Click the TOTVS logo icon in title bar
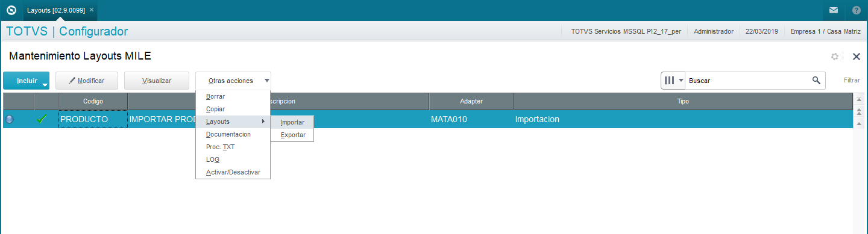Image resolution: width=868 pixels, height=234 pixels. [11, 10]
